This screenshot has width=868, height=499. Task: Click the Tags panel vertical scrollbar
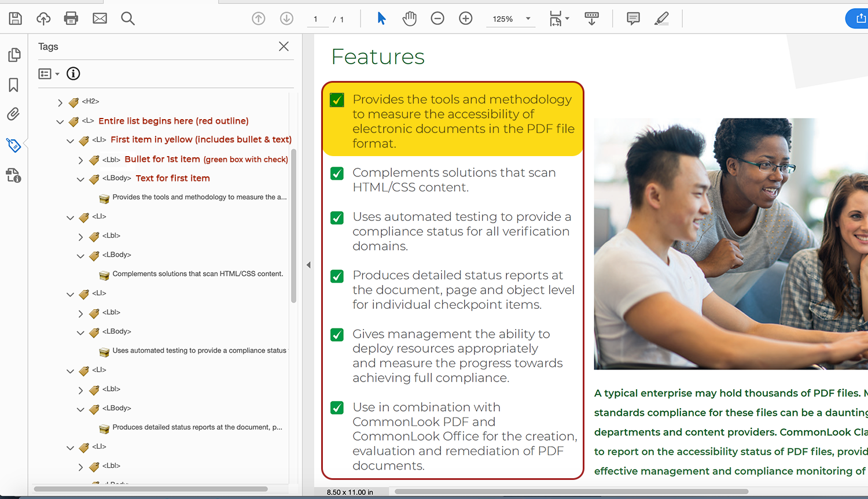coord(293,226)
